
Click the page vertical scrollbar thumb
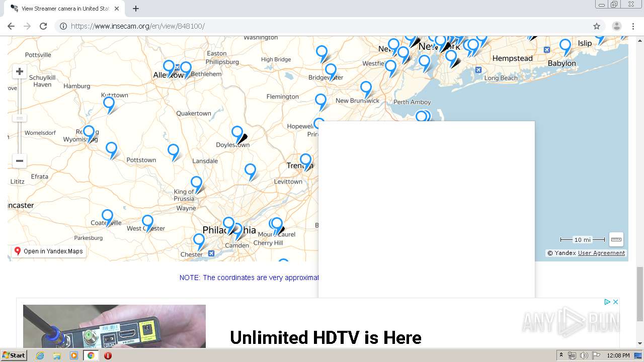click(640, 294)
